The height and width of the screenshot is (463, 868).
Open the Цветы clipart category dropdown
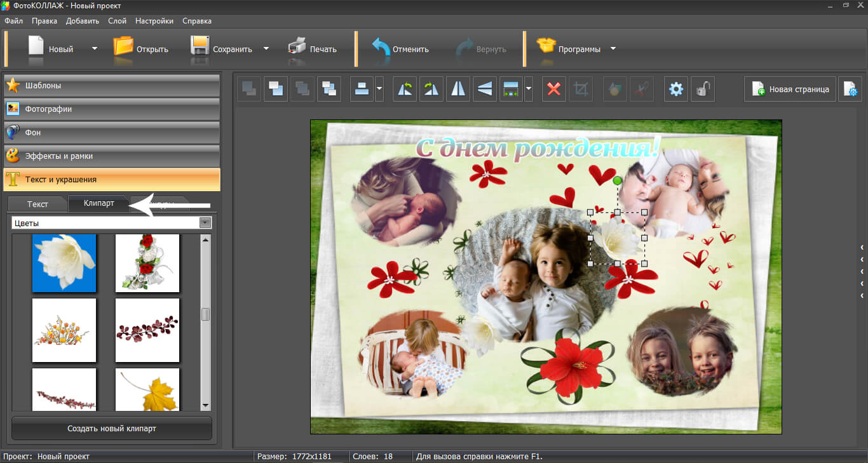(112, 223)
